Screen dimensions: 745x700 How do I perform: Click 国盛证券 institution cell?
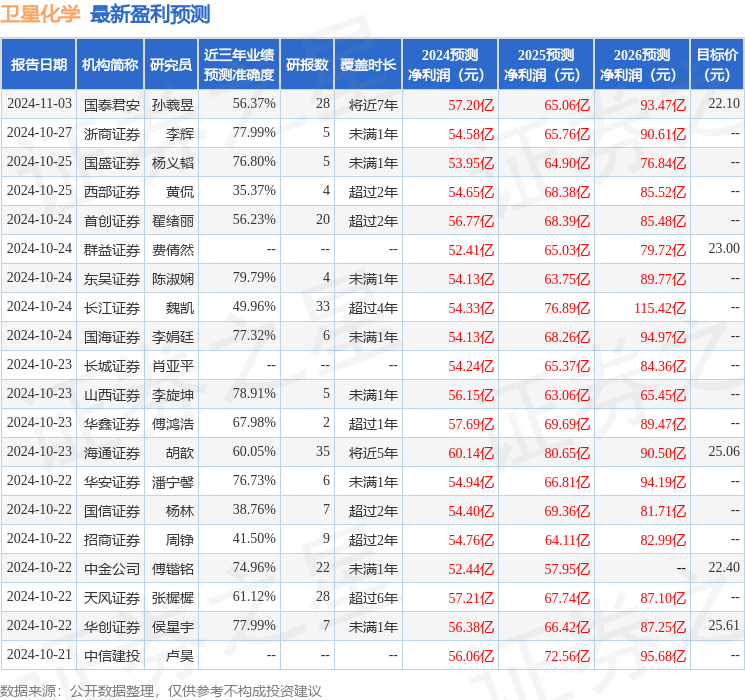pyautogui.click(x=112, y=163)
